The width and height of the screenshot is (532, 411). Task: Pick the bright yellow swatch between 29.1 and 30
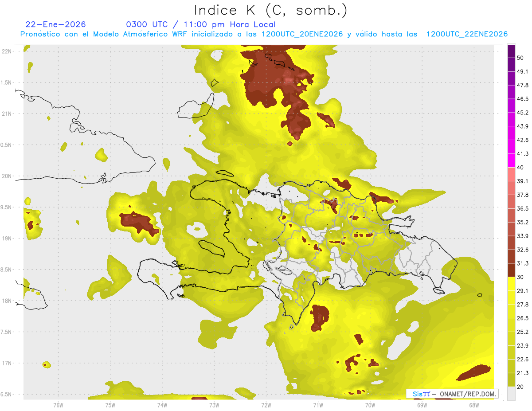coord(511,284)
